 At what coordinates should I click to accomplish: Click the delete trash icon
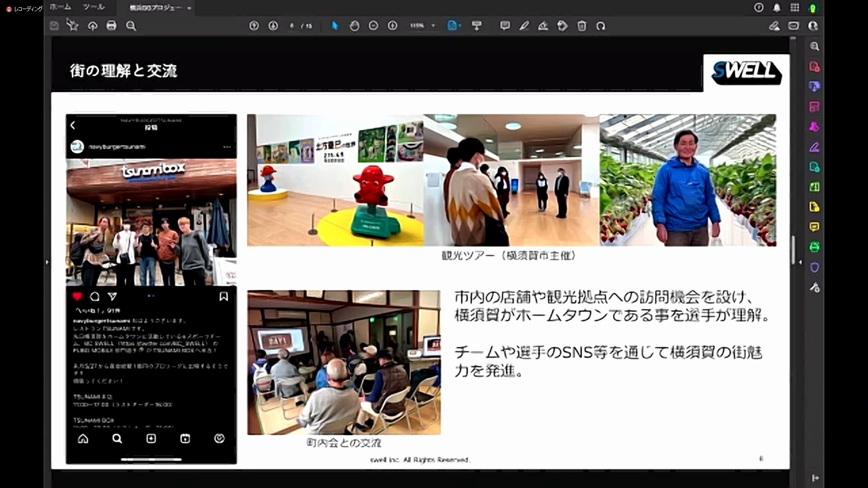click(x=582, y=26)
